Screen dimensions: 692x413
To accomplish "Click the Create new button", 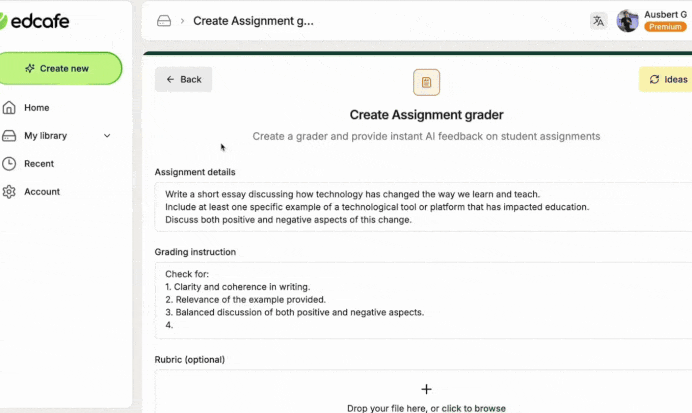I will tap(60, 68).
